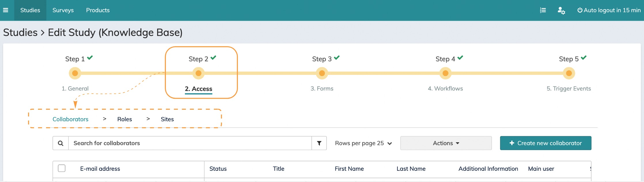Click the Step 3 Forms circle marker
The width and height of the screenshot is (644, 182).
(x=322, y=73)
